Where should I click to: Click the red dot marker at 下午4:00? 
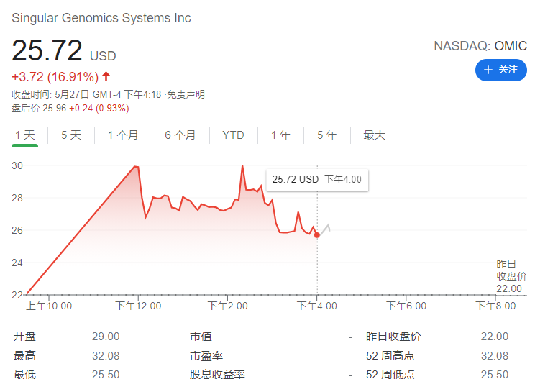click(317, 235)
